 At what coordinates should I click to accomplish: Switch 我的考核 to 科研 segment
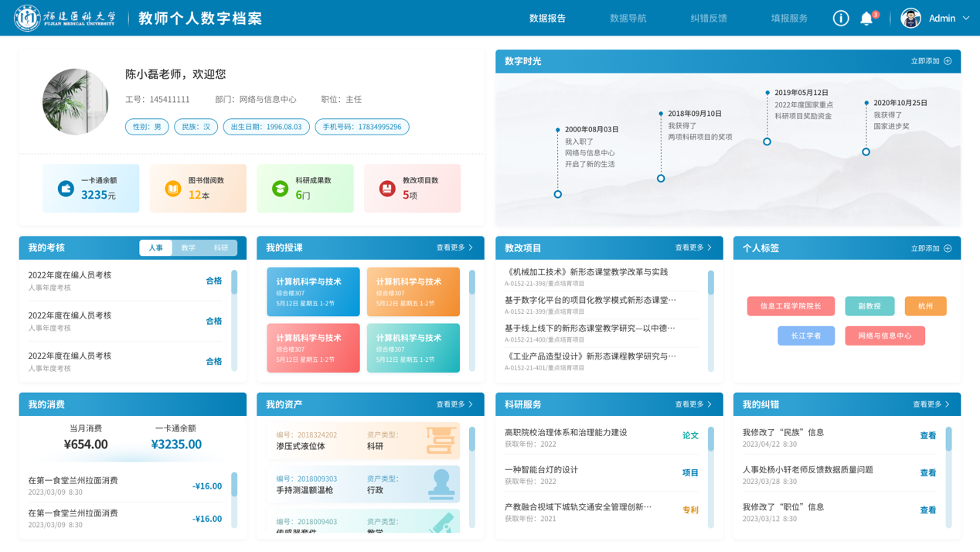click(x=221, y=248)
